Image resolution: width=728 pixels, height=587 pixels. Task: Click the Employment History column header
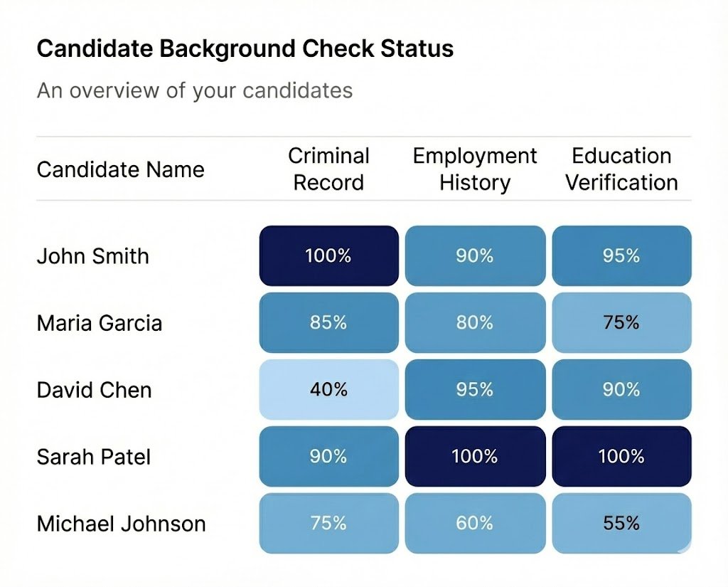coord(475,169)
